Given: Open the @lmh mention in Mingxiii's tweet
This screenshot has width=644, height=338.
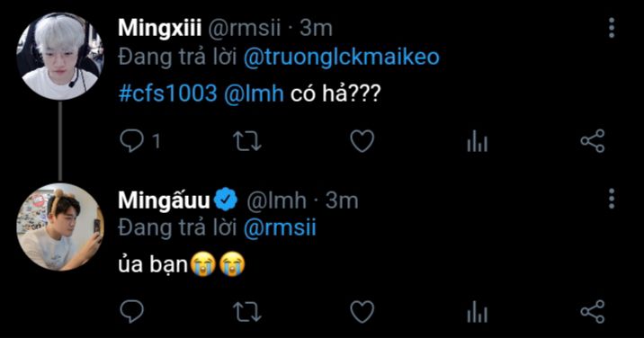Looking at the screenshot, I should click(254, 93).
